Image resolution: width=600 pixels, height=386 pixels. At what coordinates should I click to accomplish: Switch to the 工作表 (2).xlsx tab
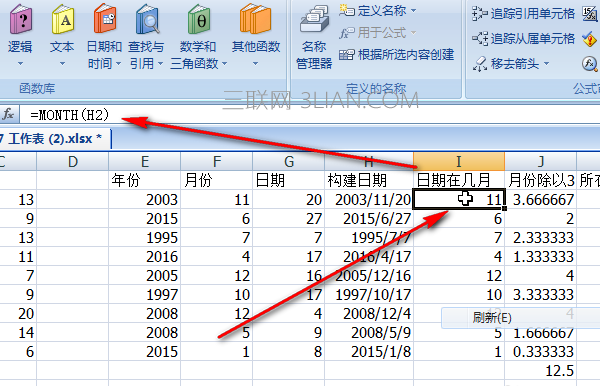55,138
